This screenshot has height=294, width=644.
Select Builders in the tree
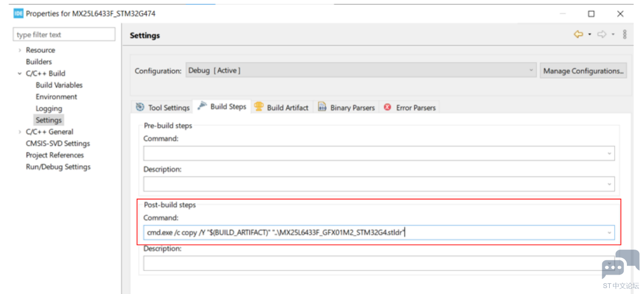coord(39,61)
